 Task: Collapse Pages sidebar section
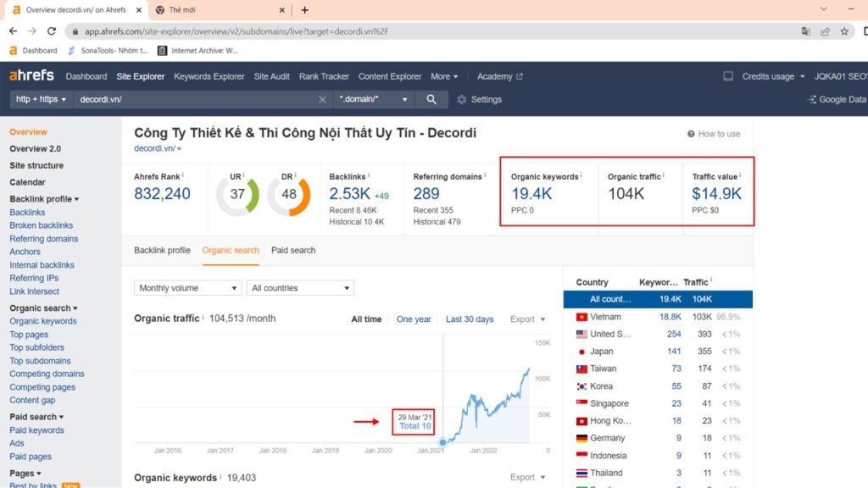click(25, 473)
